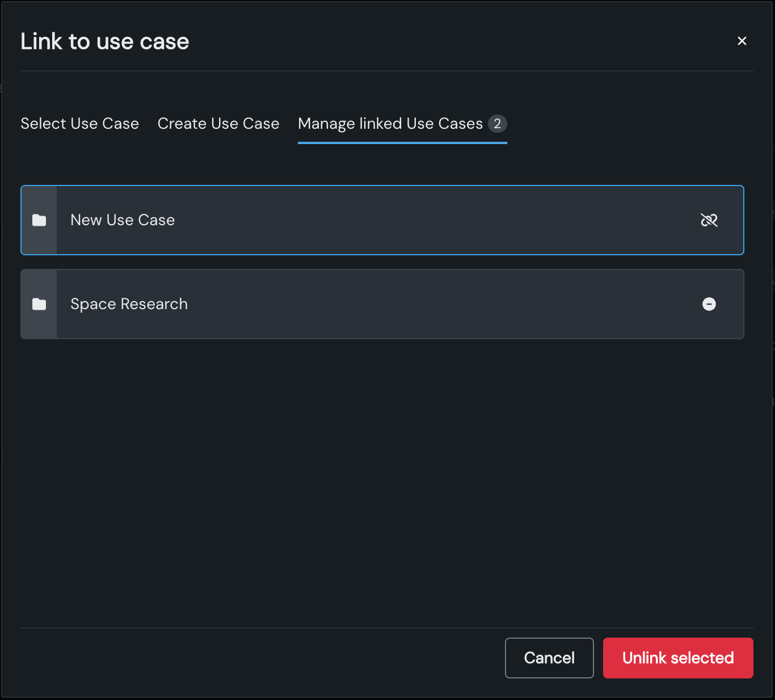Click the blank header area right of the title
775x700 pixels.
pyautogui.click(x=454, y=41)
